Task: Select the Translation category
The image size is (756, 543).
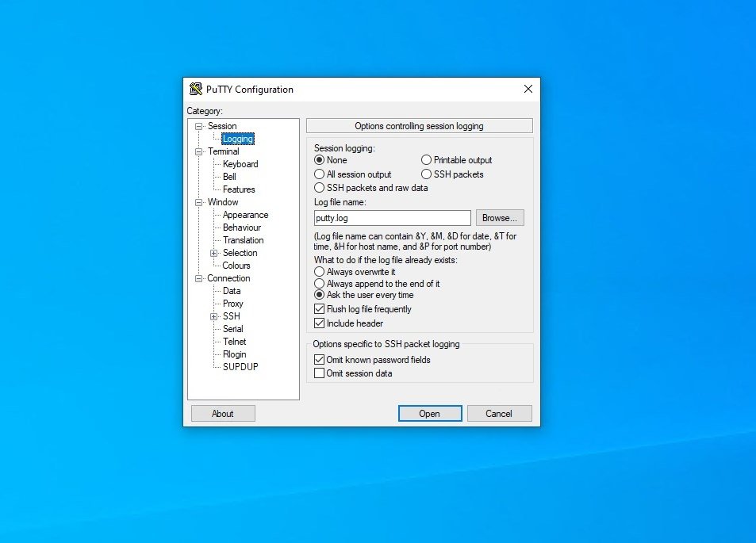Action: 243,240
